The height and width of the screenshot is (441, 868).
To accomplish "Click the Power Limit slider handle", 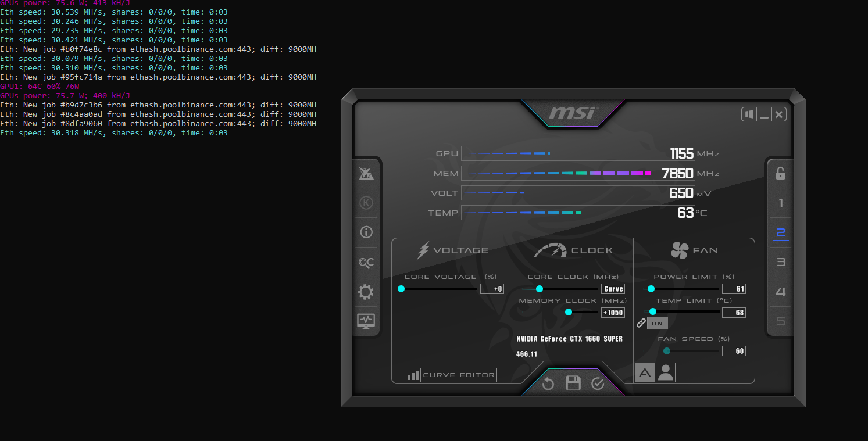I will click(x=651, y=289).
